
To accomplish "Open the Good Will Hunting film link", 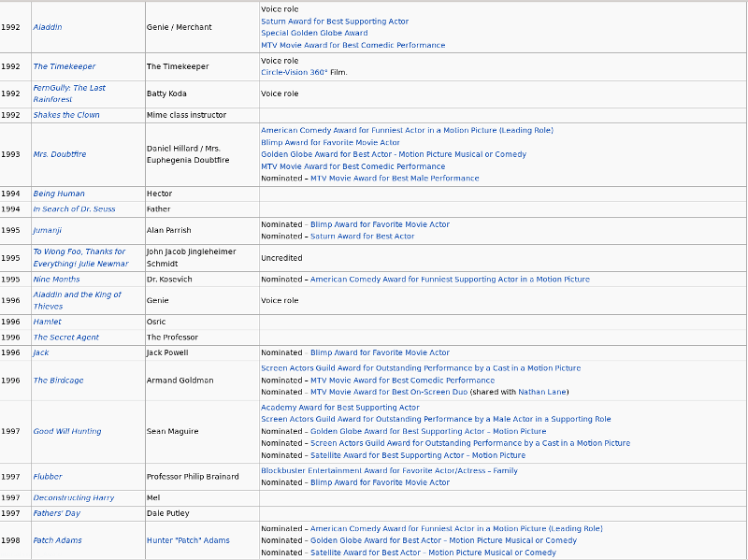I will click(x=66, y=431).
